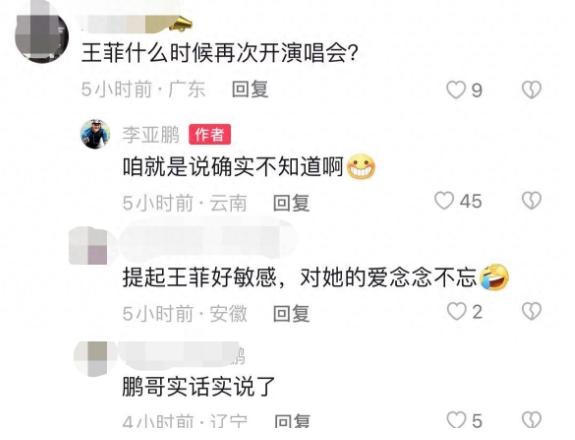Open the 李亚鹏 username link

pos(151,135)
